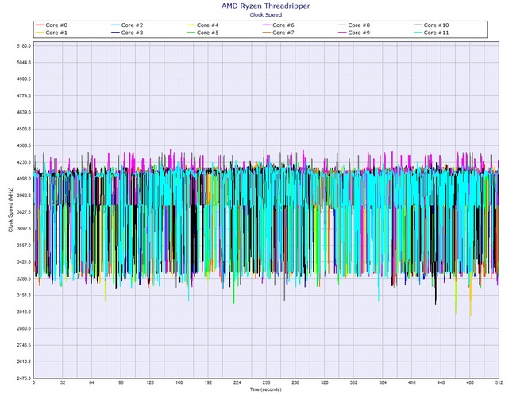Click the 3557.0 y-axis value

[24, 246]
